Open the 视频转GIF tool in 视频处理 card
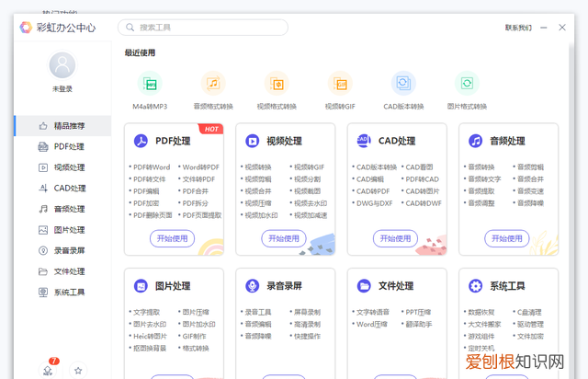This screenshot has width=588, height=379. (309, 167)
